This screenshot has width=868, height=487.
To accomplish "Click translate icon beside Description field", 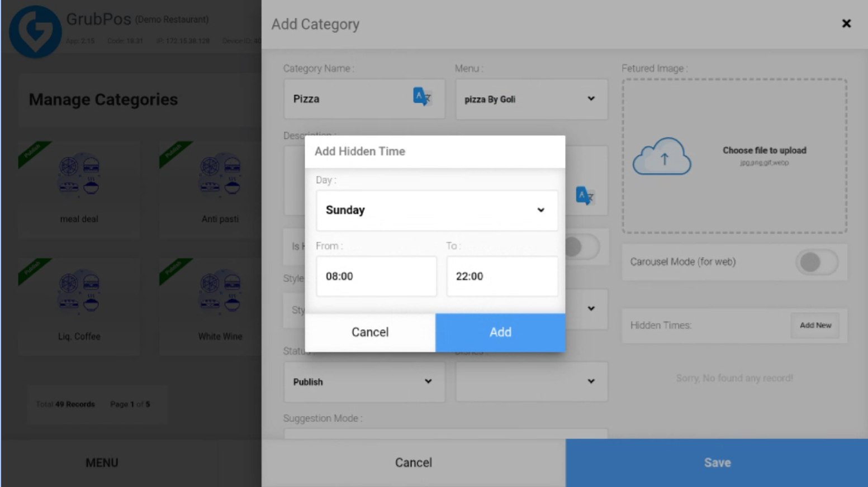I will tap(585, 195).
